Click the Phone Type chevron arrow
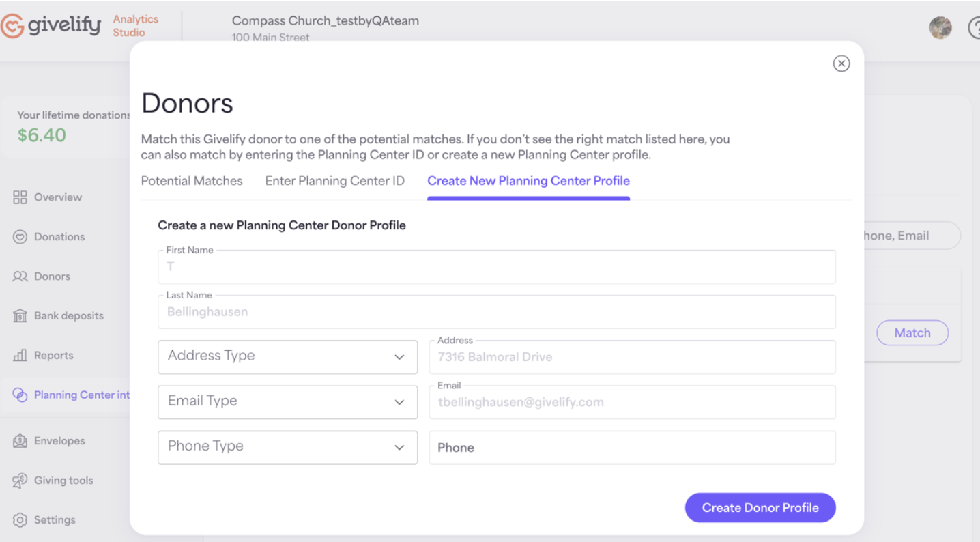 [399, 447]
